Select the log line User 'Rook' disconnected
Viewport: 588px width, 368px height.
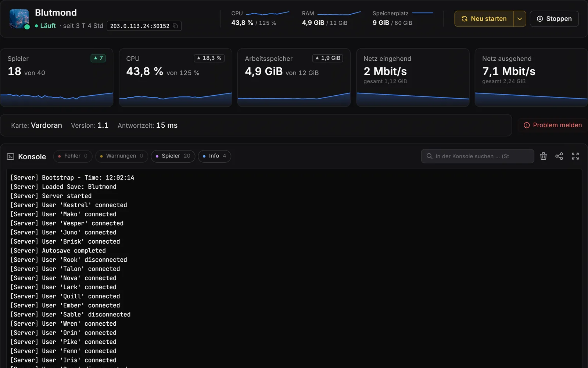point(69,260)
